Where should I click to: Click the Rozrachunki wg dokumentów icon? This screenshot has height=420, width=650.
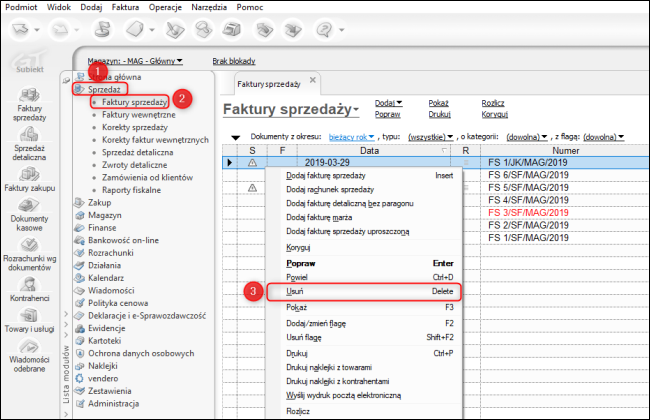click(28, 248)
